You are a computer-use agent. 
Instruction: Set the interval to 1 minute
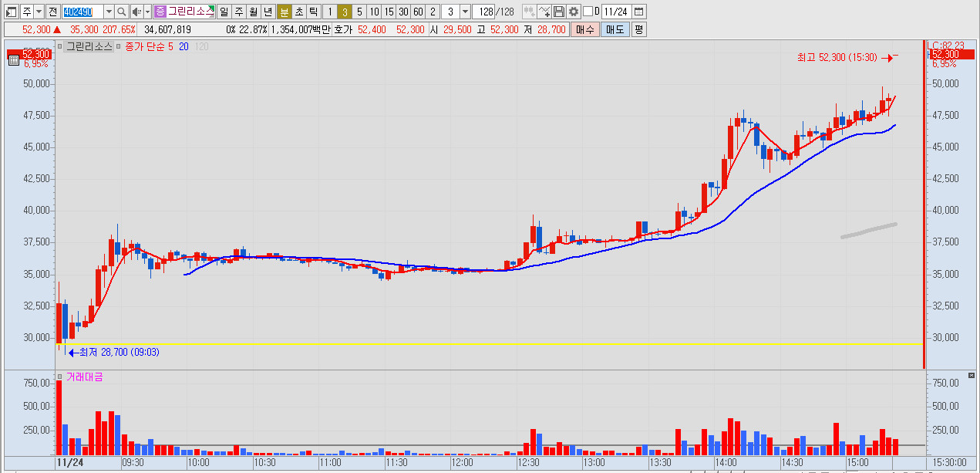[x=329, y=12]
